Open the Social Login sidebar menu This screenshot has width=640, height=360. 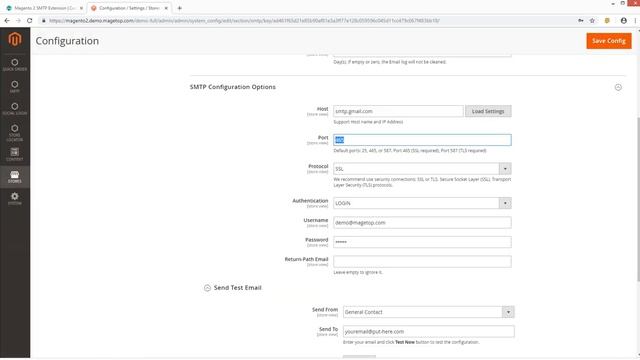pos(15,109)
